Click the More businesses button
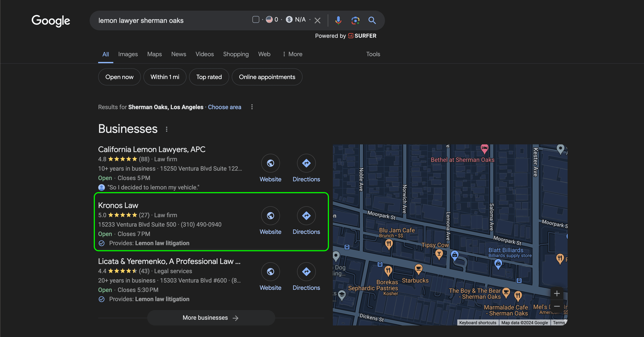This screenshot has width=644, height=337. (211, 318)
